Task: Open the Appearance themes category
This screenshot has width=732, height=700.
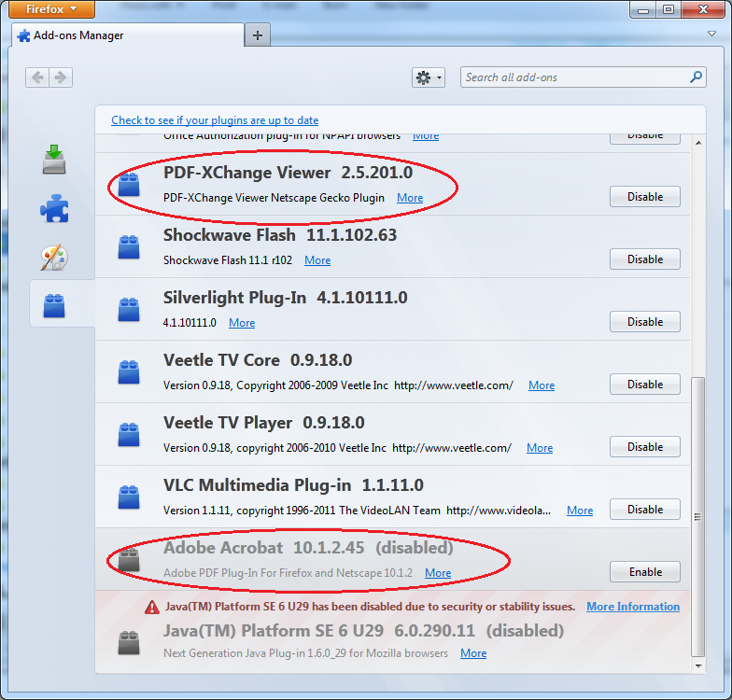Action: 54,258
